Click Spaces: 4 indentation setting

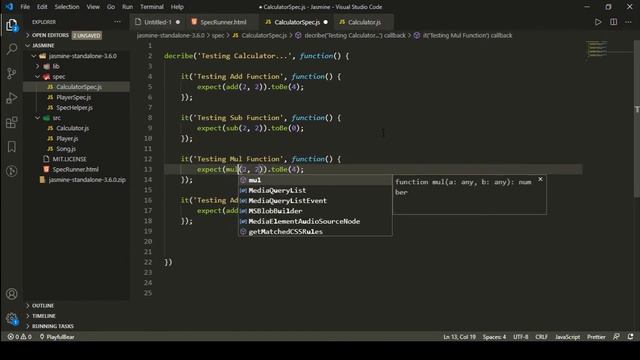[494, 337]
